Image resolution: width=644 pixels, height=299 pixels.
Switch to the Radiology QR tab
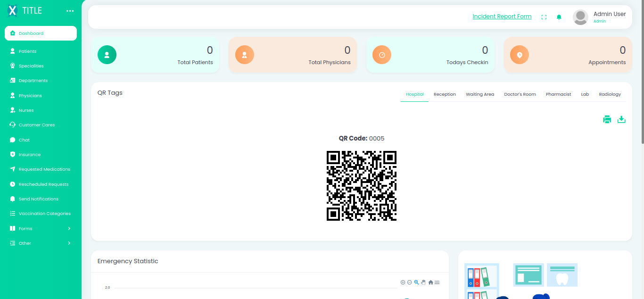tap(610, 94)
